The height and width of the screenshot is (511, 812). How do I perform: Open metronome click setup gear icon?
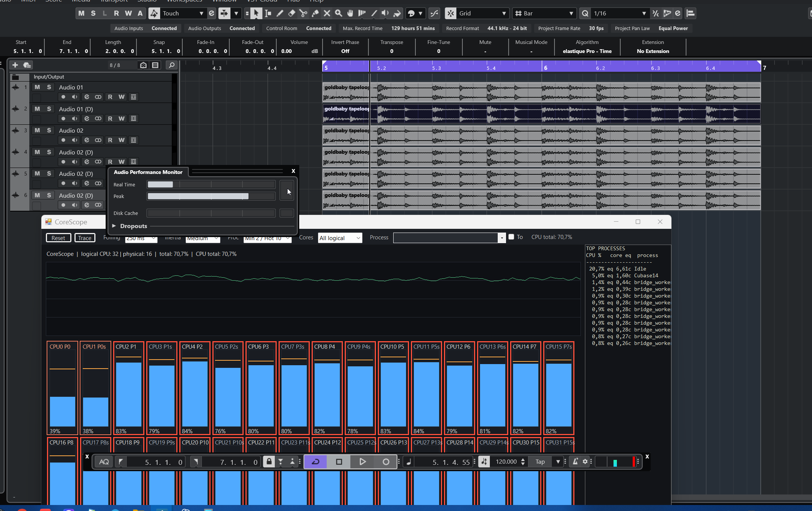pos(585,462)
